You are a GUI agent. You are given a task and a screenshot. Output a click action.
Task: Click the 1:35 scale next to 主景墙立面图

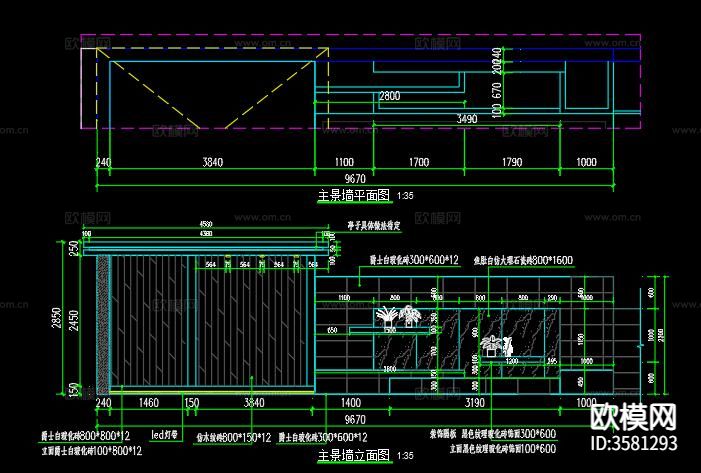405,456
